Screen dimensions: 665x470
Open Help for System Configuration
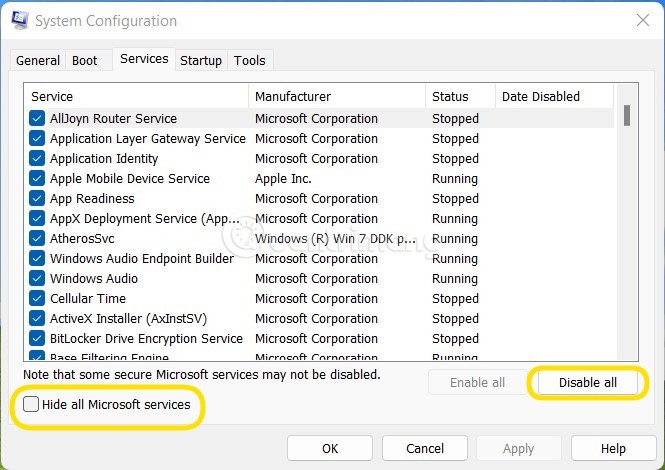click(613, 449)
